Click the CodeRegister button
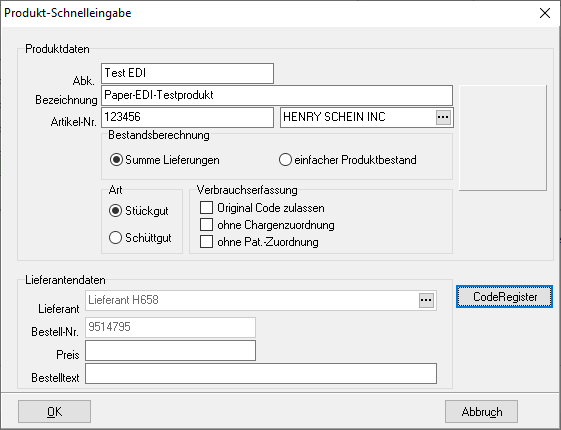Image resolution: width=561 pixels, height=430 pixels. click(504, 297)
